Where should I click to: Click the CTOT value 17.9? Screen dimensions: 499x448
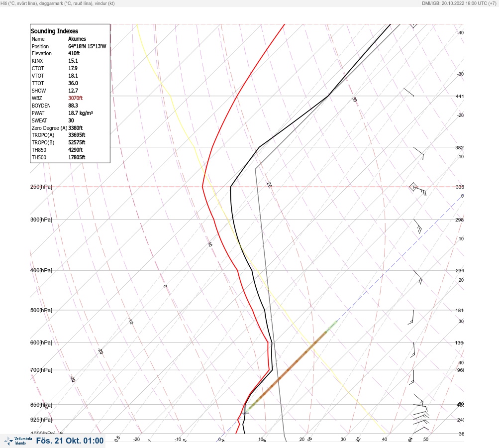(x=73, y=68)
